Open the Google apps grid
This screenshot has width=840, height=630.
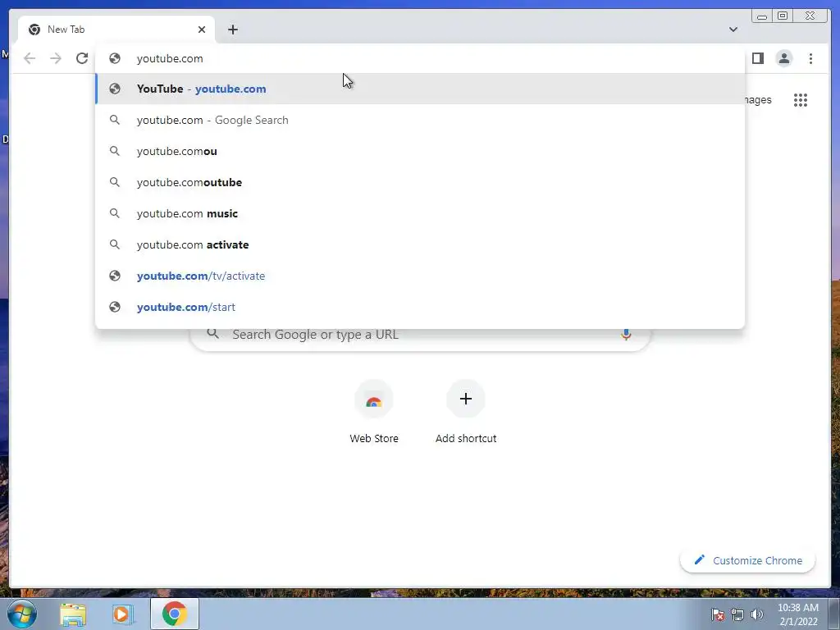pyautogui.click(x=801, y=99)
